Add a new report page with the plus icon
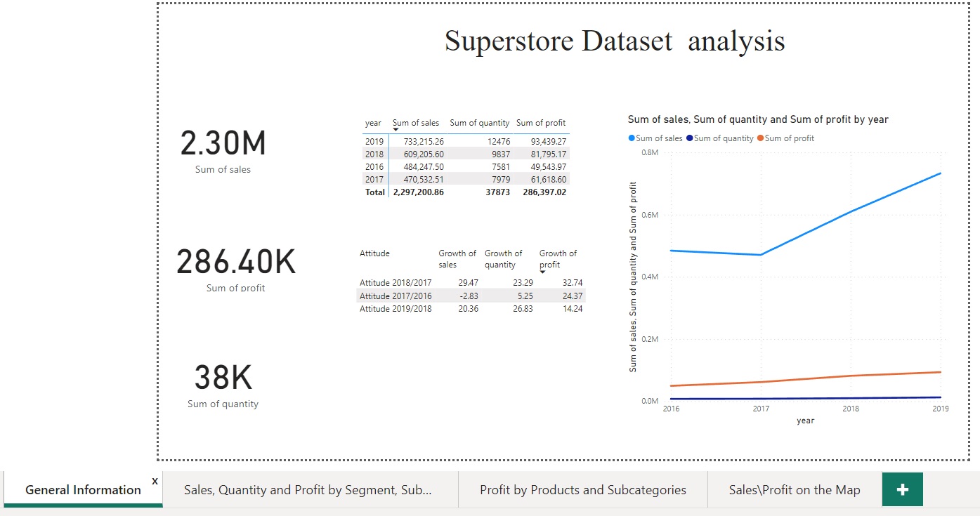The width and height of the screenshot is (980, 516). pos(902,489)
